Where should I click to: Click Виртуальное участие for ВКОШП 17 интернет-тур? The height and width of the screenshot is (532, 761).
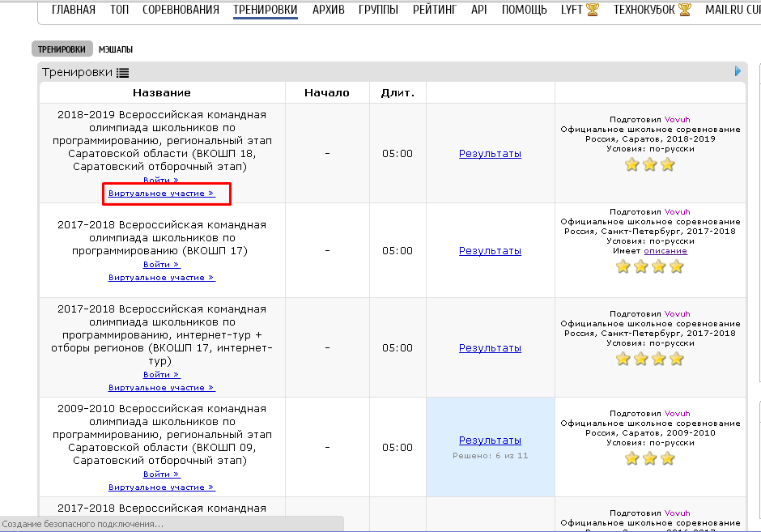point(162,388)
